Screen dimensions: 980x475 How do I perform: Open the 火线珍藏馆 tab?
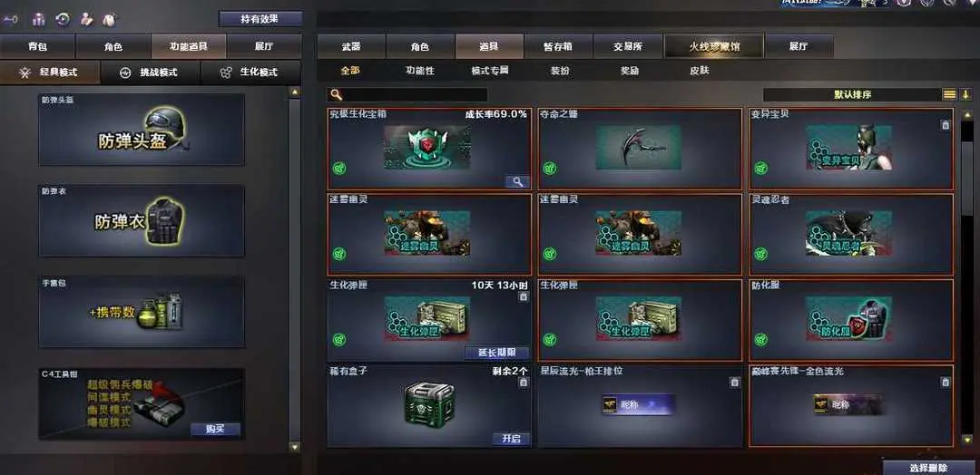point(714,47)
